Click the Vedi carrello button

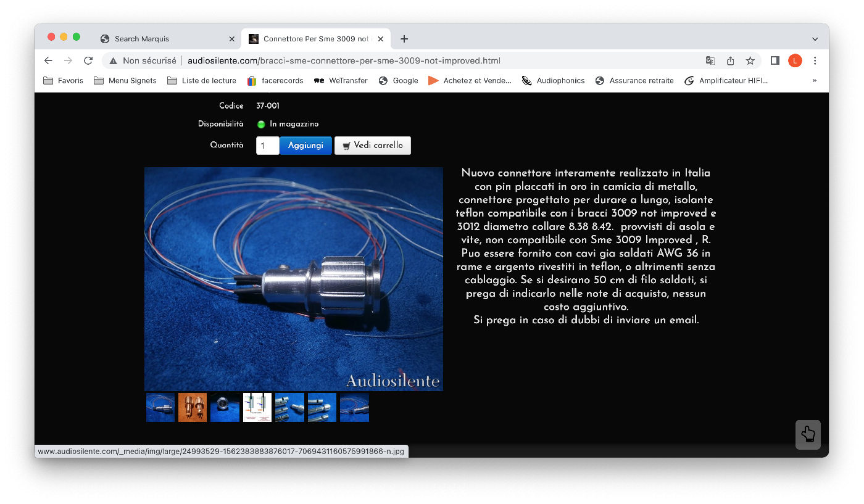coord(372,146)
